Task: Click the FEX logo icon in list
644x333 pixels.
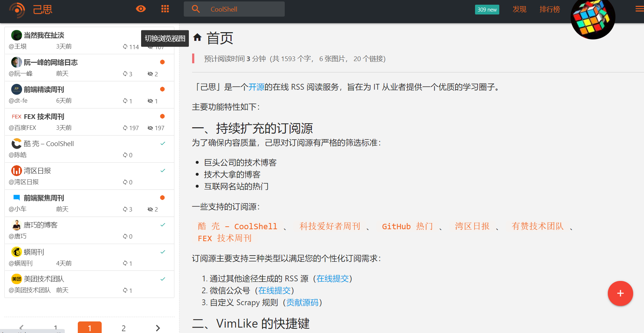Action: (16, 116)
